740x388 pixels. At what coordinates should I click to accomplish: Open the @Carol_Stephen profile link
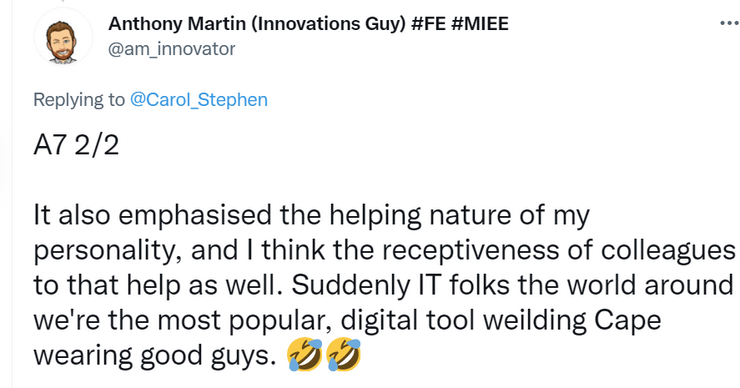199,100
